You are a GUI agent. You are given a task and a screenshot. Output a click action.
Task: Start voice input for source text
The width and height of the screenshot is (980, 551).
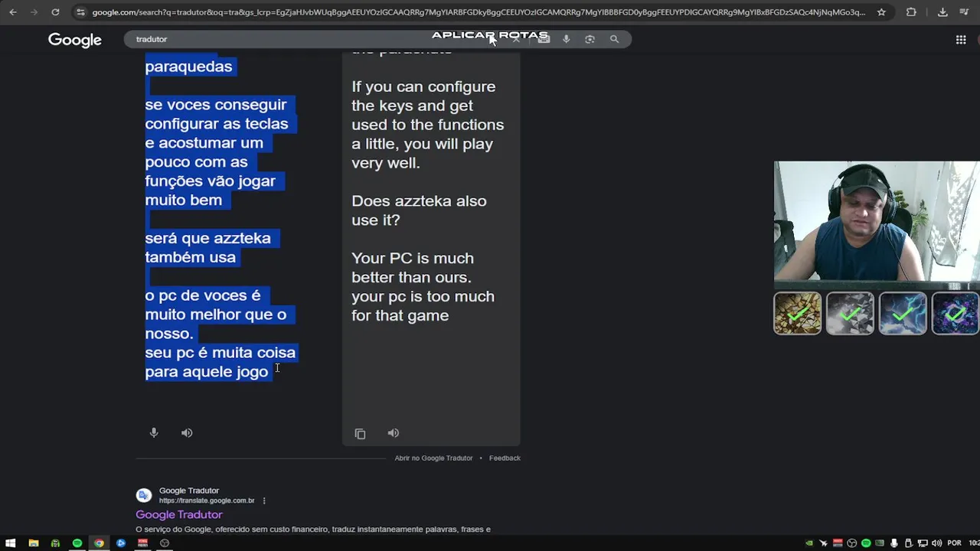coord(154,433)
